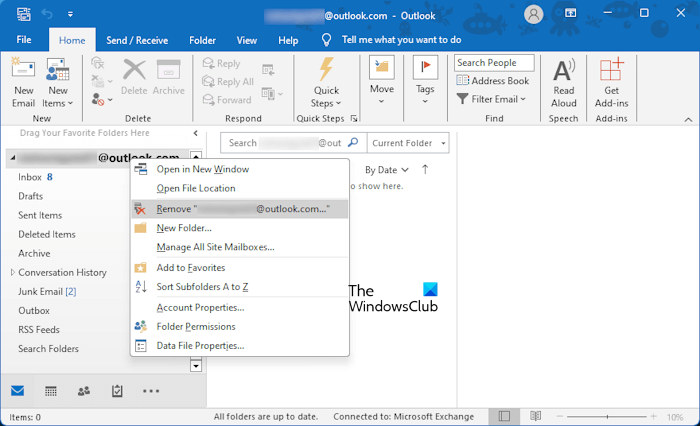Click the Reply All button

pos(228,82)
